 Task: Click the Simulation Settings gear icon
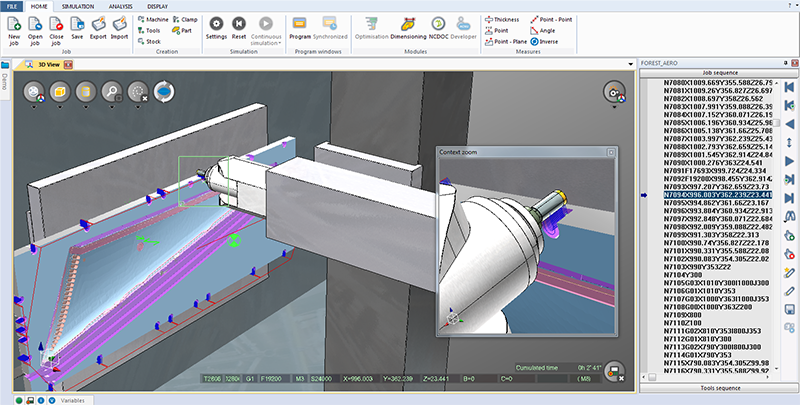point(216,24)
